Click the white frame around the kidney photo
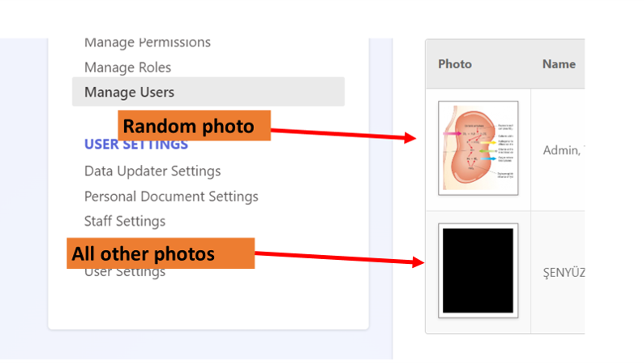 click(x=478, y=103)
